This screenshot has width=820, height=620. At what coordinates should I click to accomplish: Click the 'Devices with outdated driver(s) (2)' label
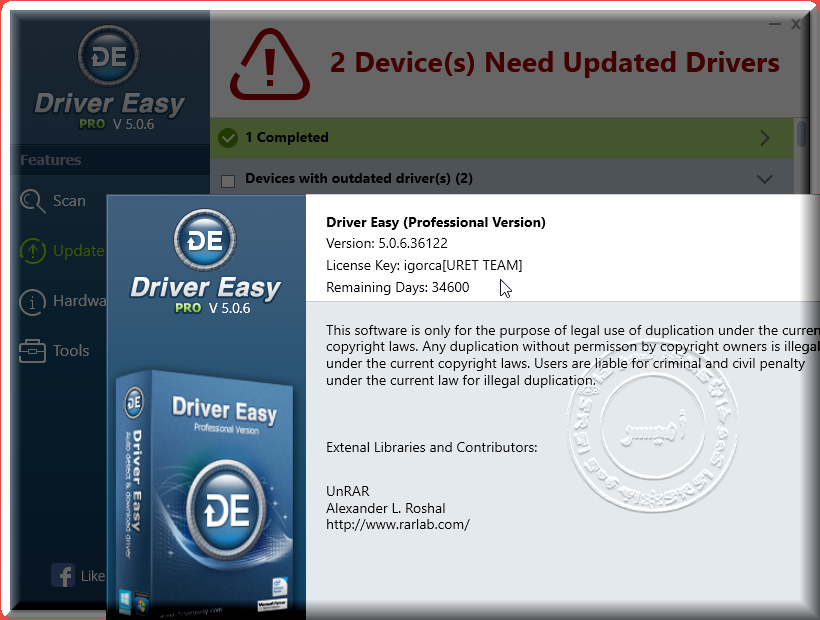click(359, 179)
